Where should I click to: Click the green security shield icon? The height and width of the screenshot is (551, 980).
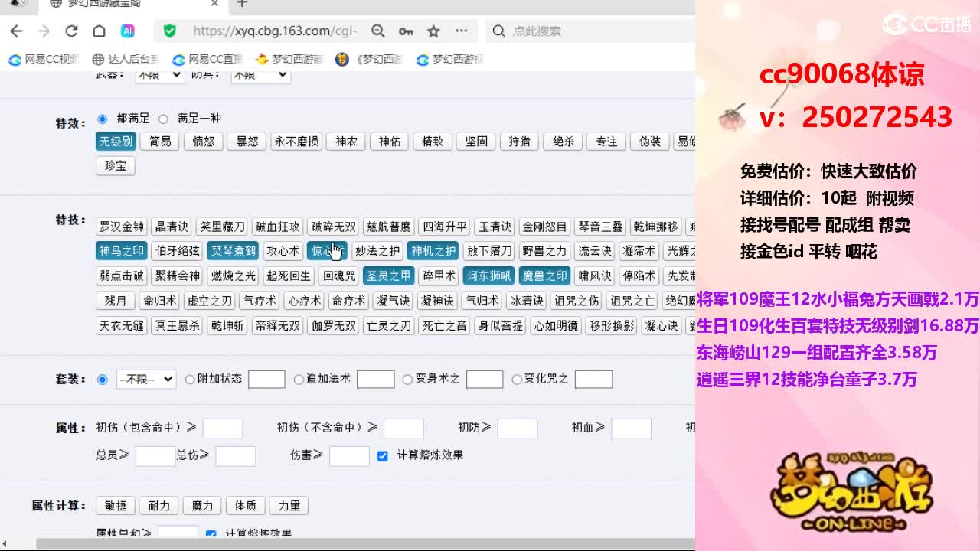pyautogui.click(x=170, y=31)
